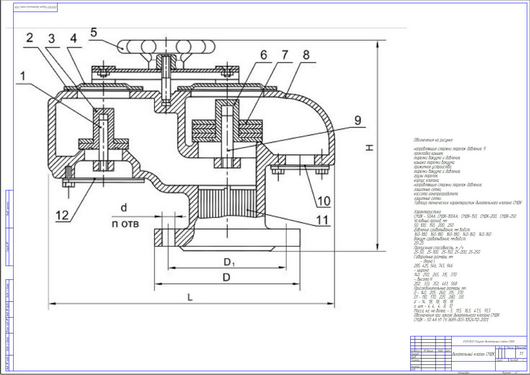
Task: Click the technical specifications text block
Action: tap(465, 230)
